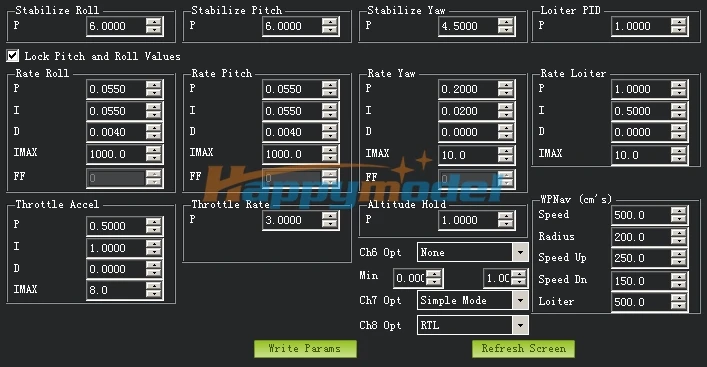Click Rate Pitch D spinner arrows
The width and height of the screenshot is (707, 367).
(330, 132)
